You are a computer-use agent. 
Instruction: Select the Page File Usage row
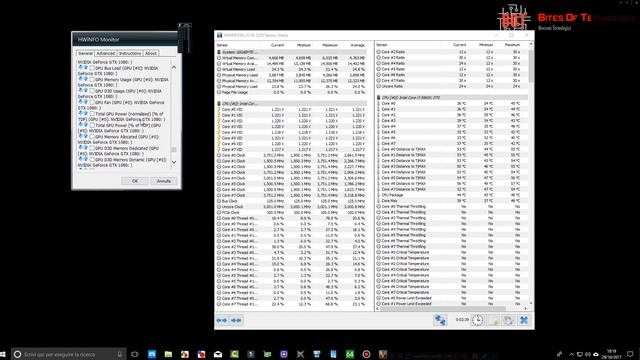click(291, 92)
